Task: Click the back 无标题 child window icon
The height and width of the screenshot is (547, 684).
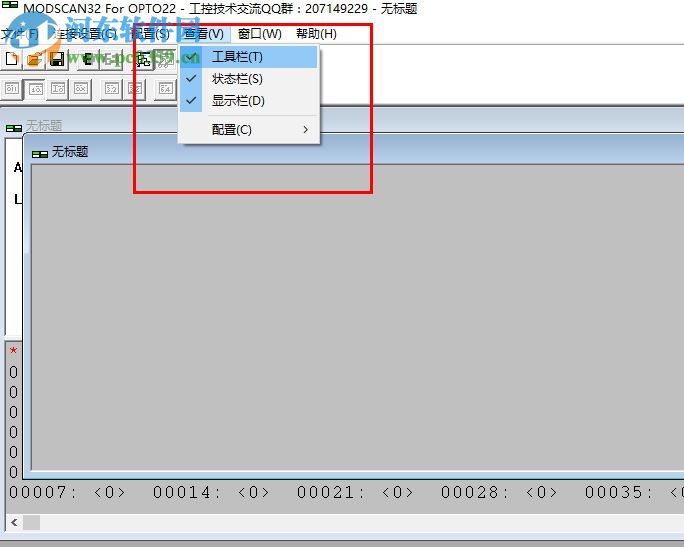Action: coord(14,128)
